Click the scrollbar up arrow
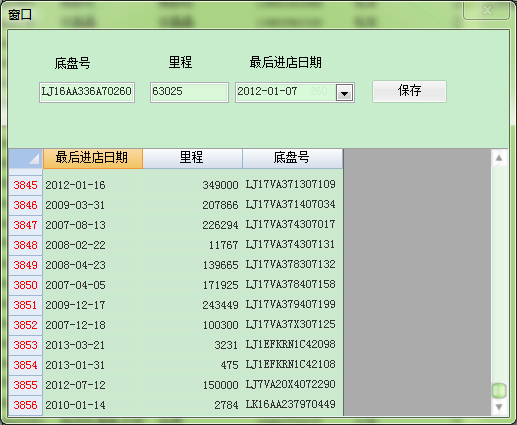Viewport: 517px width, 425px height. click(499, 158)
